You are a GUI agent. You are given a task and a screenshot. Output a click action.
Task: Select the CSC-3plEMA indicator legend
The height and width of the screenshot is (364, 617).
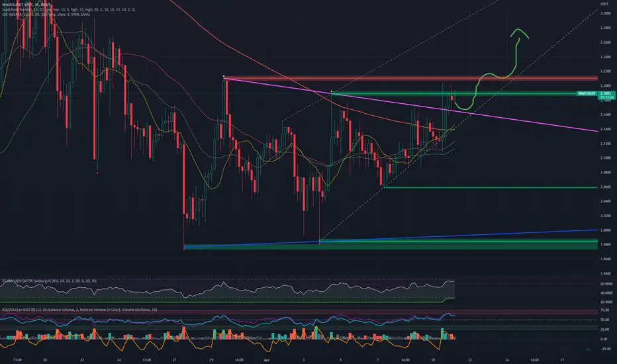click(x=46, y=14)
